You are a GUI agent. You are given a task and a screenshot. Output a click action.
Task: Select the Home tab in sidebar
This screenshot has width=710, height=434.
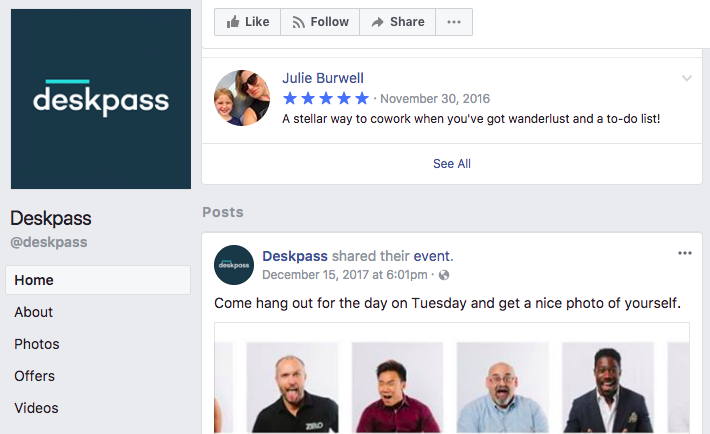[98, 280]
